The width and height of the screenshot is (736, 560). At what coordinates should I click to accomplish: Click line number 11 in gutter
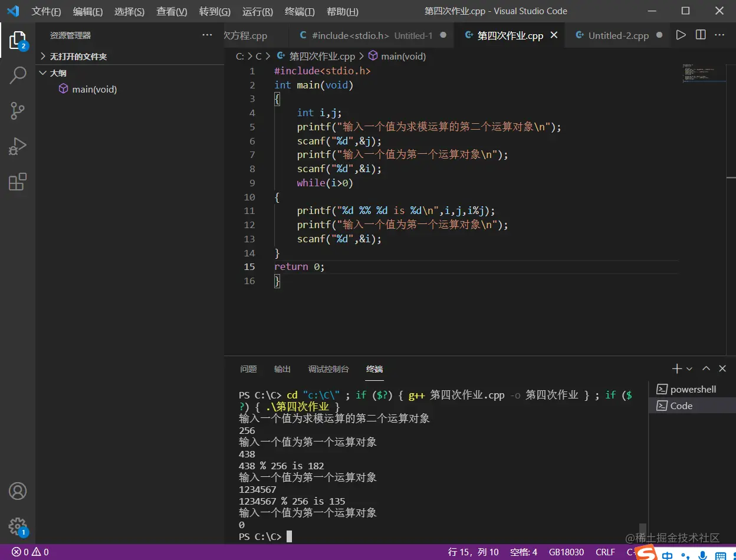coord(249,211)
